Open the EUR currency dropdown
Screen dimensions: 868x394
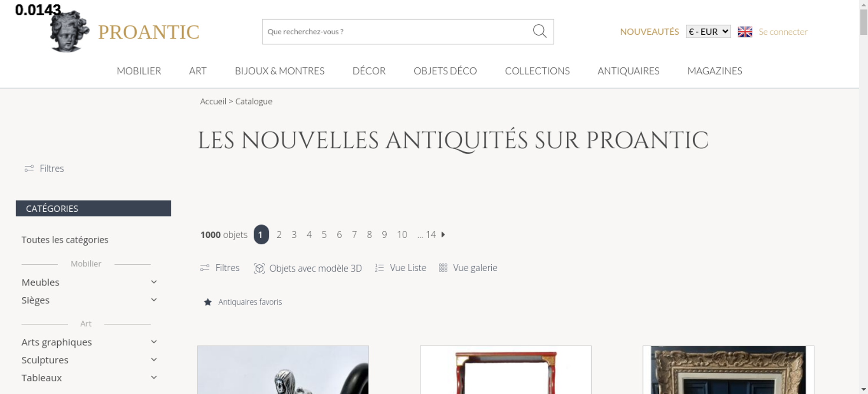point(708,32)
